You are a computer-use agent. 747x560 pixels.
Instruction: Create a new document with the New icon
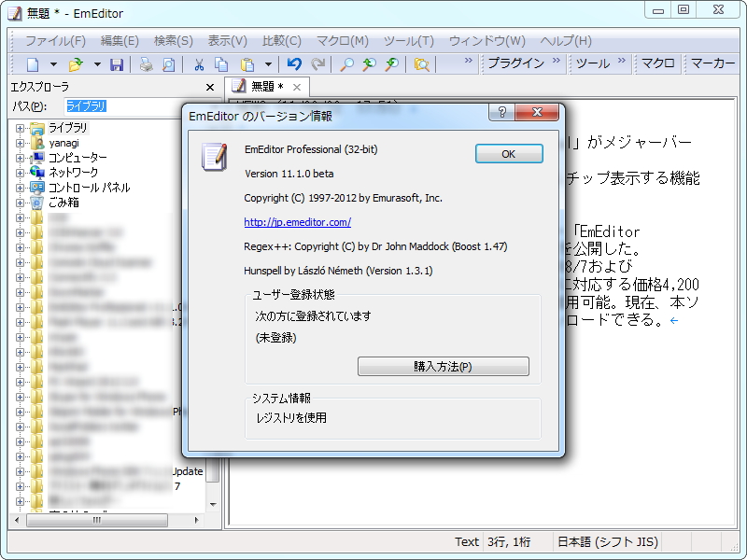[x=33, y=63]
